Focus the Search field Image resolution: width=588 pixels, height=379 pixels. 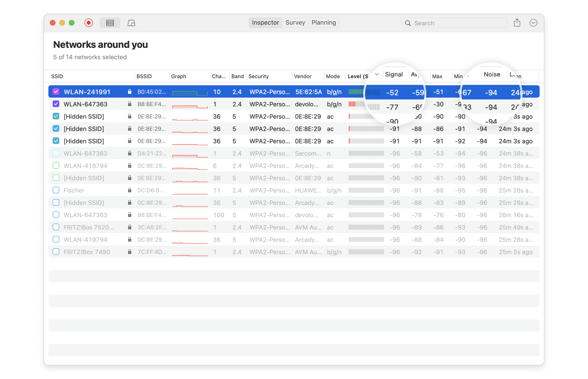pyautogui.click(x=454, y=23)
